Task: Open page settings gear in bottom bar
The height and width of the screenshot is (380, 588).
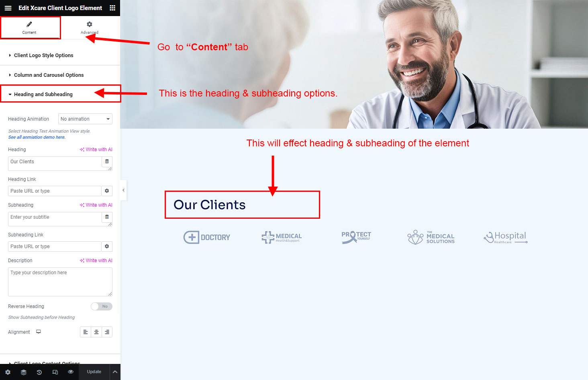Action: (8, 372)
